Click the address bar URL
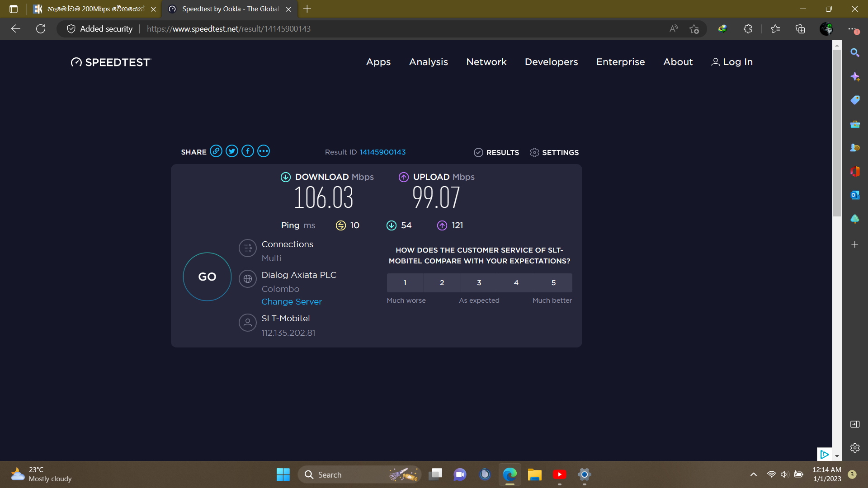The image size is (868, 488). click(x=229, y=29)
